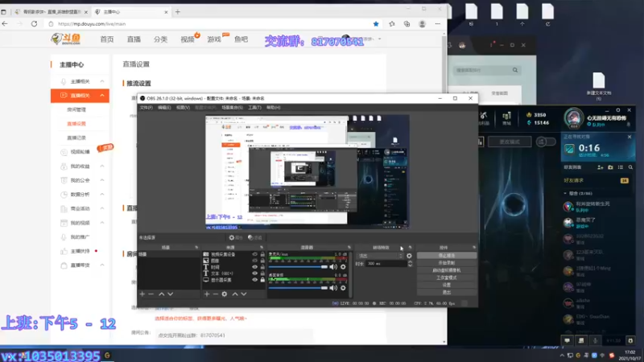Toggle lock on display capture source
The image size is (644, 362).
point(262,280)
